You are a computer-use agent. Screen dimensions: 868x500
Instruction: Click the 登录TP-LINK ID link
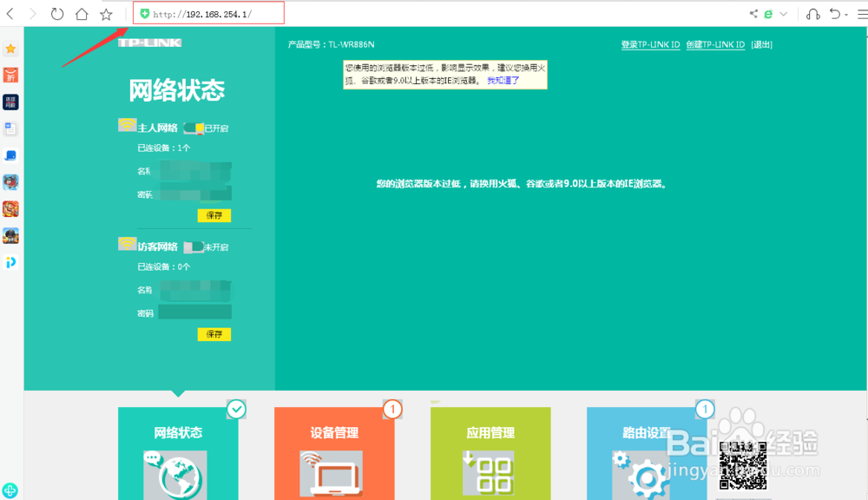coord(650,45)
